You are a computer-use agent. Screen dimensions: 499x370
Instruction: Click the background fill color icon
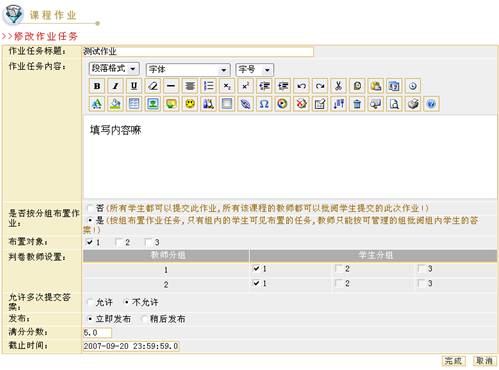pos(115,104)
